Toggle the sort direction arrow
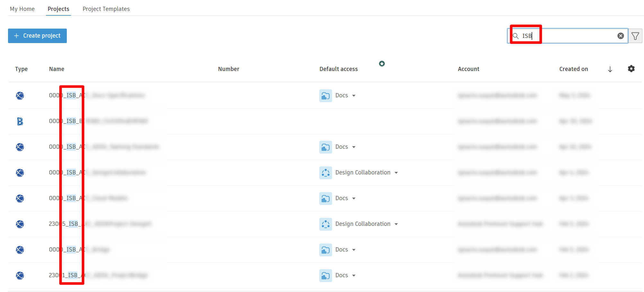Image resolution: width=644 pixels, height=292 pixels. pyautogui.click(x=610, y=69)
